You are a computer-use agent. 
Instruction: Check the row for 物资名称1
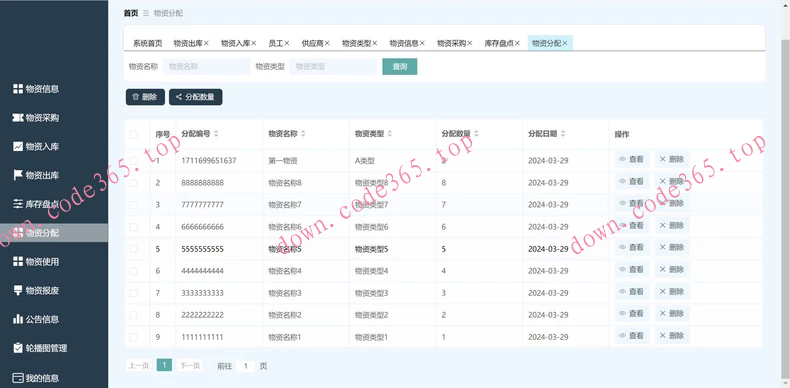tap(133, 337)
